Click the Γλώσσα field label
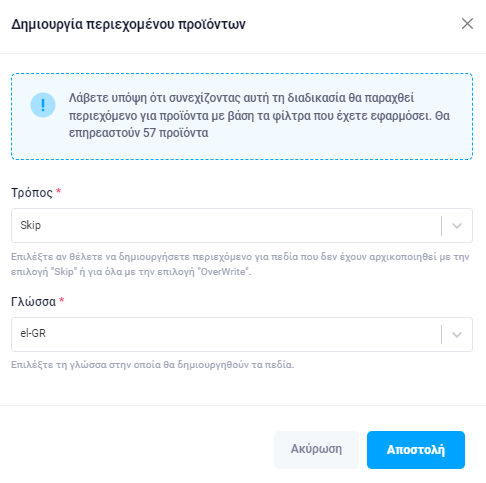The height and width of the screenshot is (483, 486). coord(33,302)
